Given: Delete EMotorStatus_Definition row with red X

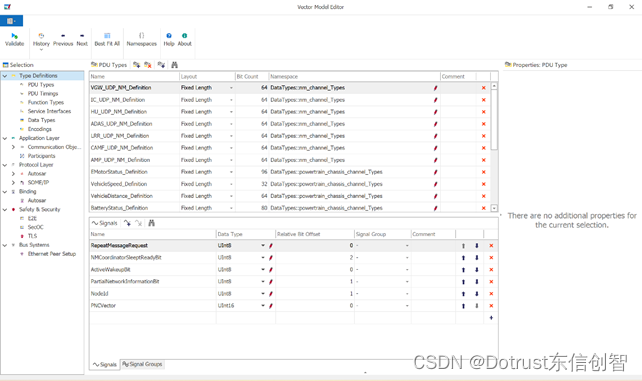Looking at the screenshot, I should 484,172.
